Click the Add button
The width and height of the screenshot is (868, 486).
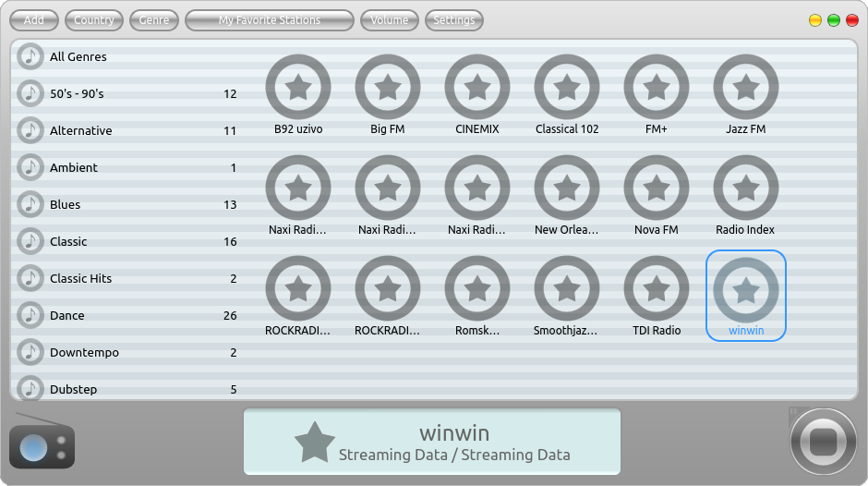click(34, 20)
